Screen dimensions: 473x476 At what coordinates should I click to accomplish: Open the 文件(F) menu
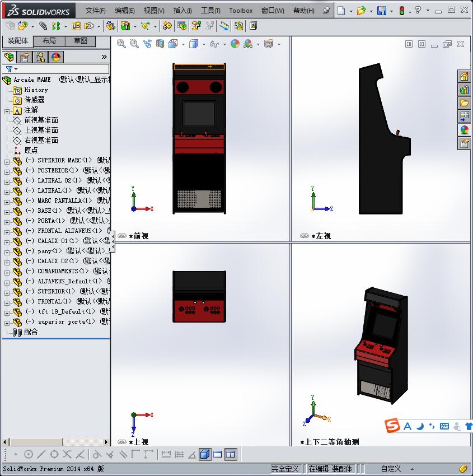point(95,11)
